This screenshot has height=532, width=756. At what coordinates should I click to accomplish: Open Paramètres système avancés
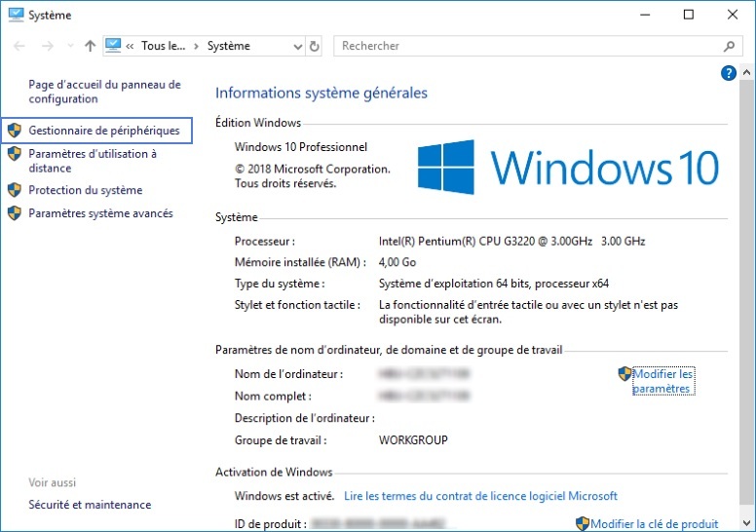click(100, 213)
